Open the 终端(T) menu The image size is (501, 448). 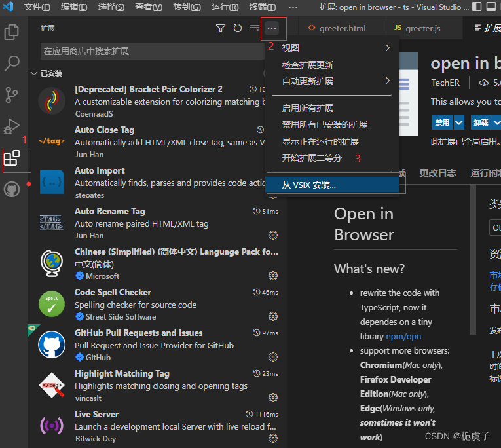coord(263,7)
